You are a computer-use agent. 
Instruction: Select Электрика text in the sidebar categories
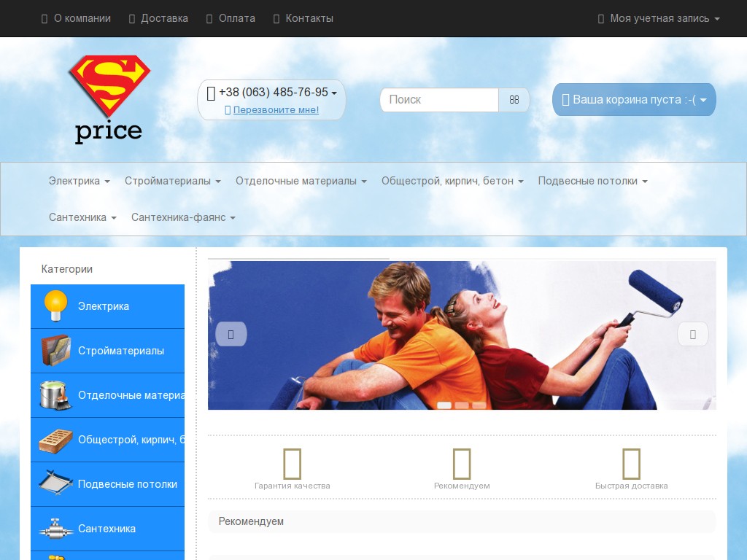(104, 306)
